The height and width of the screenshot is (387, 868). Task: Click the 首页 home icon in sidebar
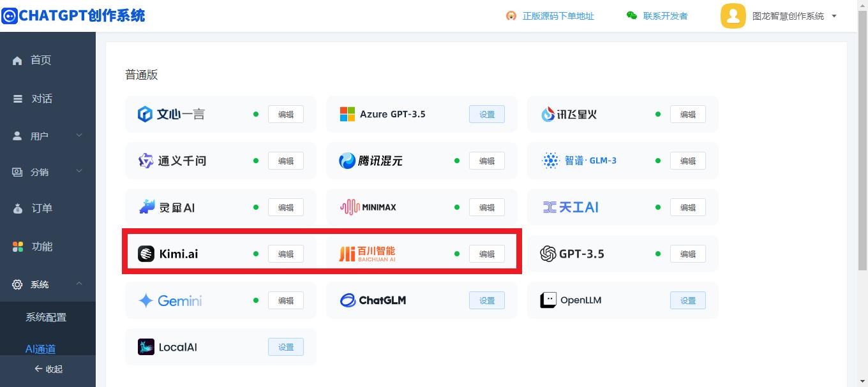coord(17,61)
